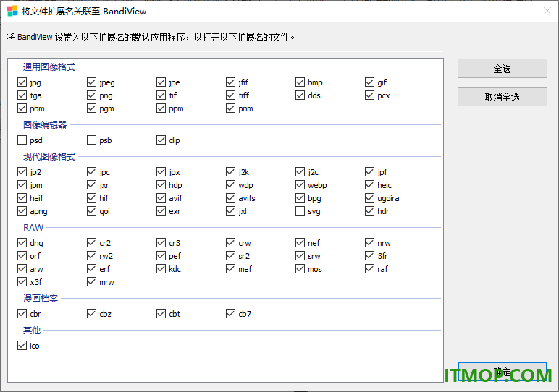Toggle the arw checkbox
Image resolution: width=559 pixels, height=392 pixels.
22,269
